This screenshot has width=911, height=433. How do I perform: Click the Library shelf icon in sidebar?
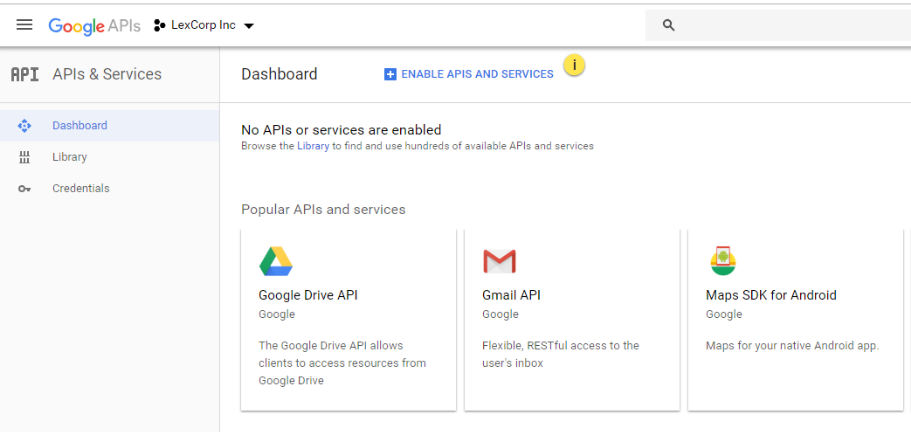[25, 157]
